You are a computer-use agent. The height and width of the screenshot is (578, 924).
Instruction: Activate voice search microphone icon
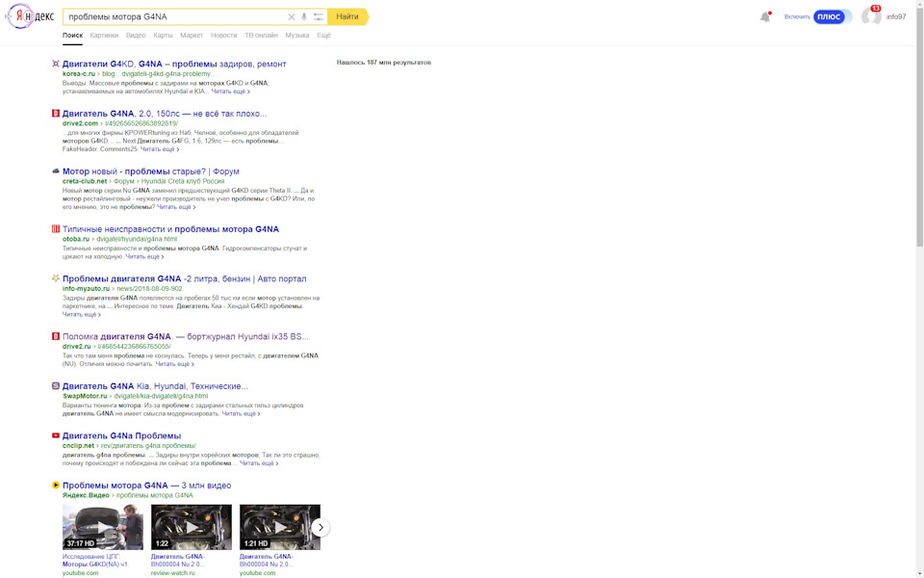pos(304,17)
